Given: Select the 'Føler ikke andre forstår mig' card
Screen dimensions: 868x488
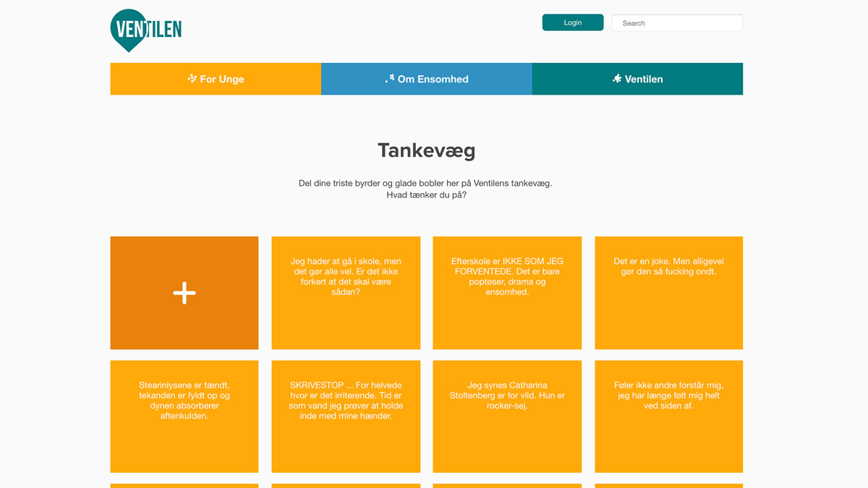Looking at the screenshot, I should pos(668,416).
